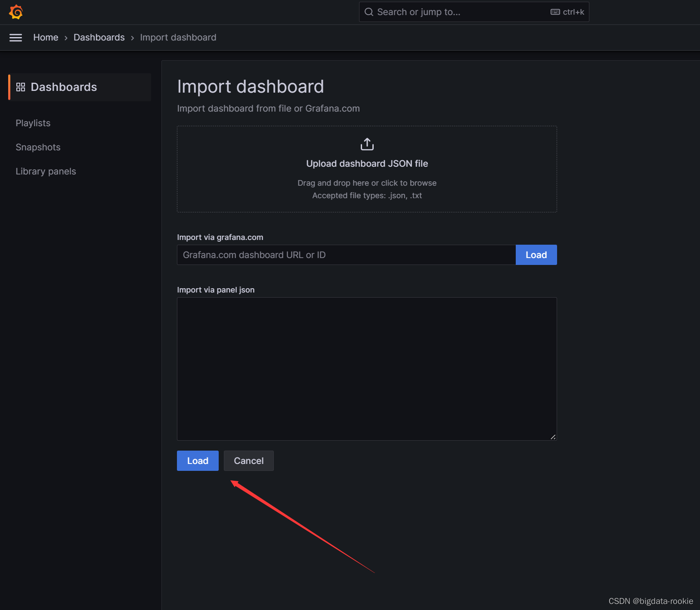Focus the Search or jump to field
Screen dimensions: 700x610
coord(474,12)
